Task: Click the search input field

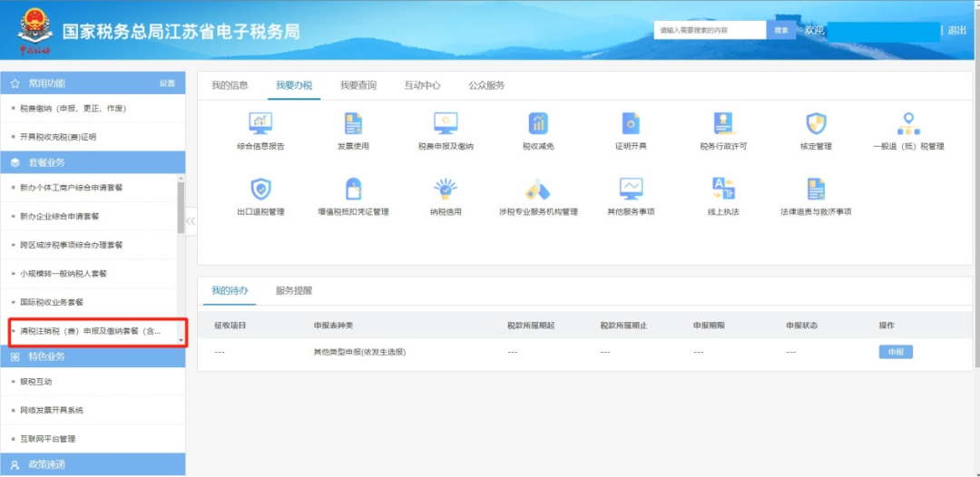Action: pos(710,30)
